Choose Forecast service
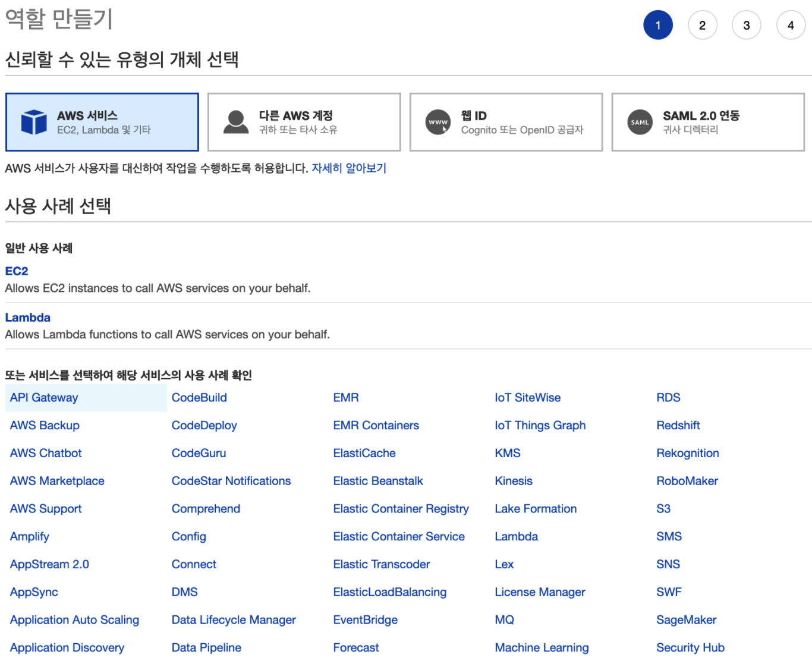Screen dimensions: 812x667 tap(356, 648)
